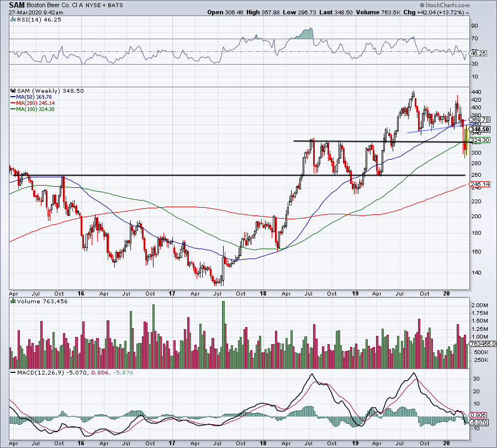
Task: Click the Low 296.73 quote value
Action: (x=299, y=12)
